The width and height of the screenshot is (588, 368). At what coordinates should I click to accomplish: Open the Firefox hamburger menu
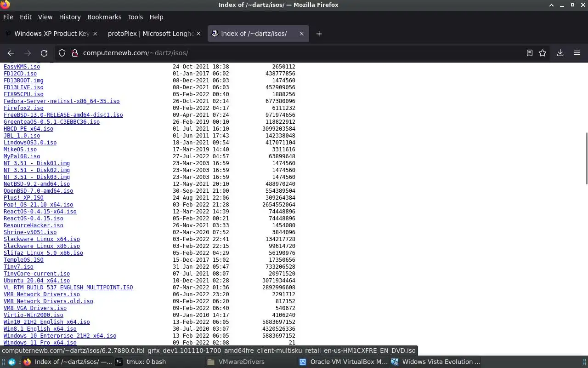tap(577, 53)
